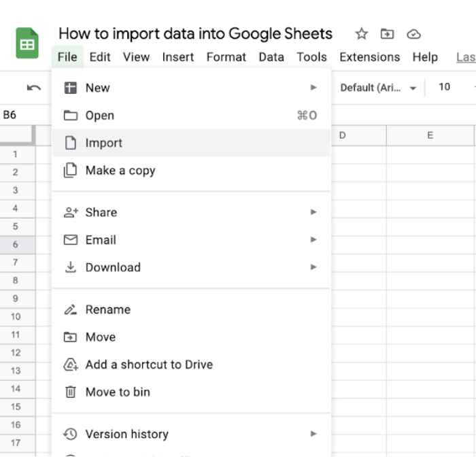Expand the Version history submenu arrow
Screen dimensions: 476x457
pyautogui.click(x=313, y=434)
